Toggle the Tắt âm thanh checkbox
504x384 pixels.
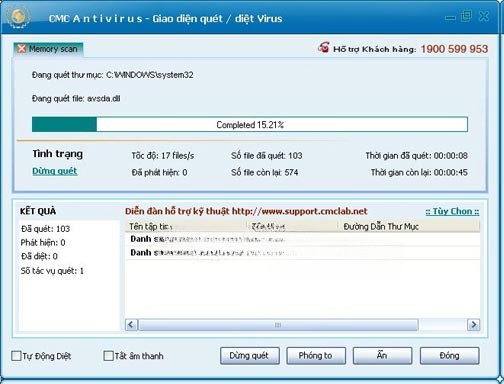pyautogui.click(x=108, y=356)
